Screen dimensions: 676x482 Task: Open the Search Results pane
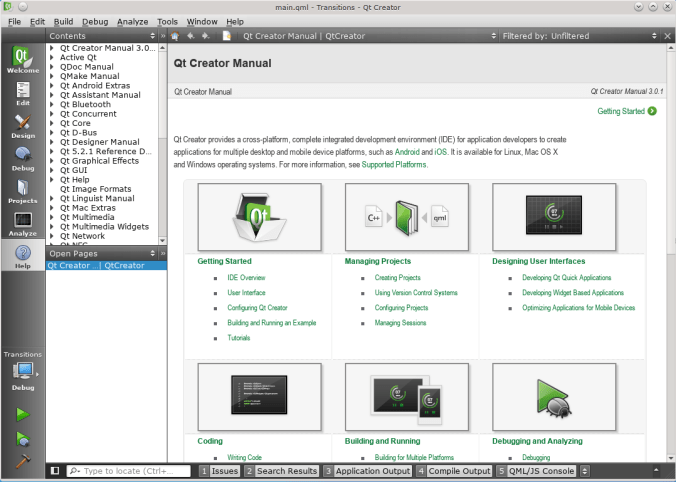[282, 471]
